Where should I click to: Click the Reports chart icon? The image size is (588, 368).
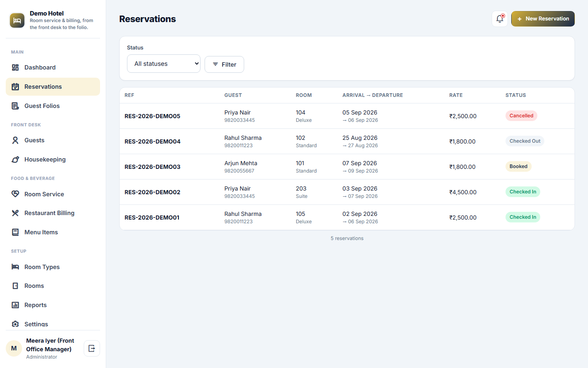(x=15, y=305)
